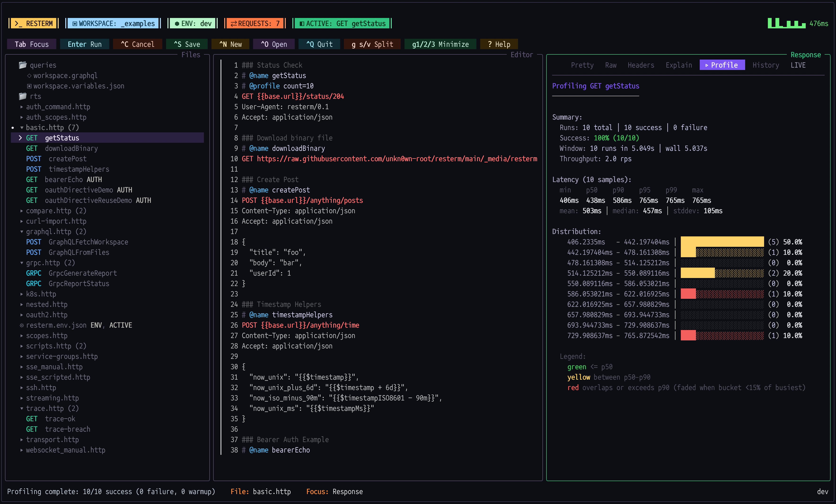Switch to the Raw response tab
The image size is (836, 504).
point(611,65)
